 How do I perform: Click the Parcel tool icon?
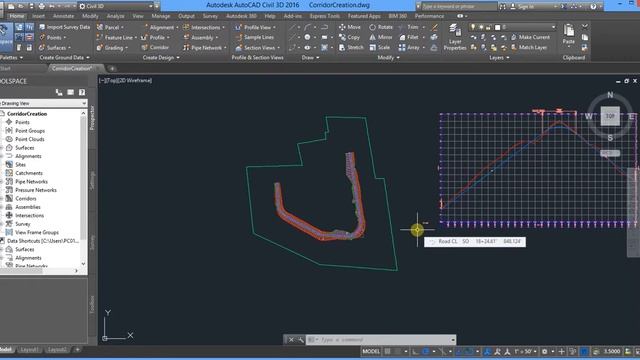tap(100, 27)
